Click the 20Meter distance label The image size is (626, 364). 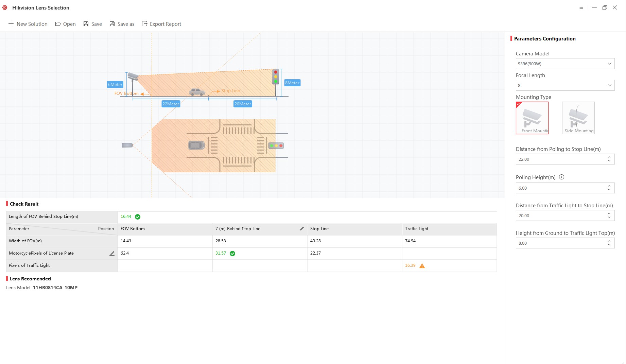coord(243,104)
